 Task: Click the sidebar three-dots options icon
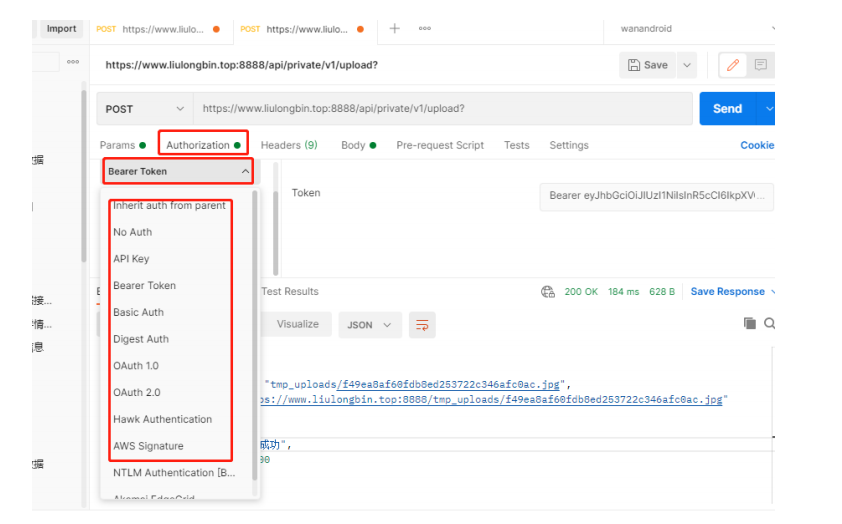[73, 62]
